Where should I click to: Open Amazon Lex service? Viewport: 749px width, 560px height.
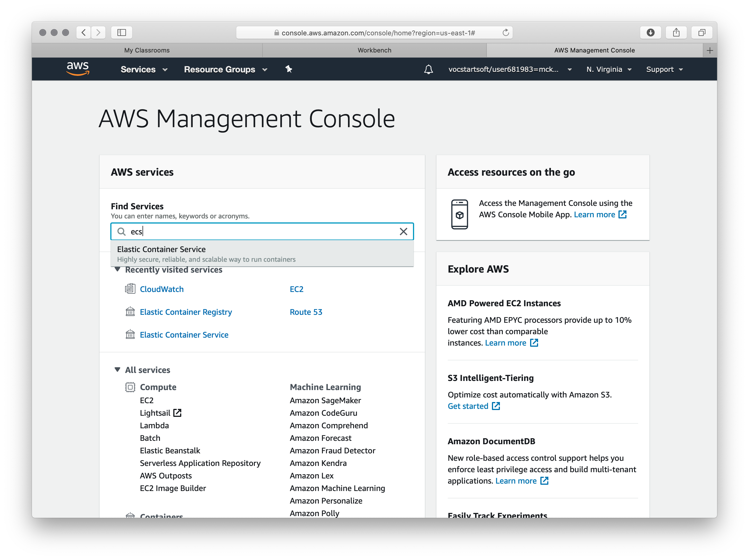click(x=312, y=475)
